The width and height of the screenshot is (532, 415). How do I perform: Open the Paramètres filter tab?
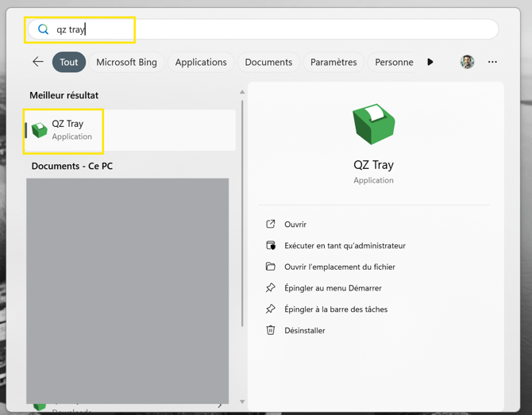click(333, 62)
